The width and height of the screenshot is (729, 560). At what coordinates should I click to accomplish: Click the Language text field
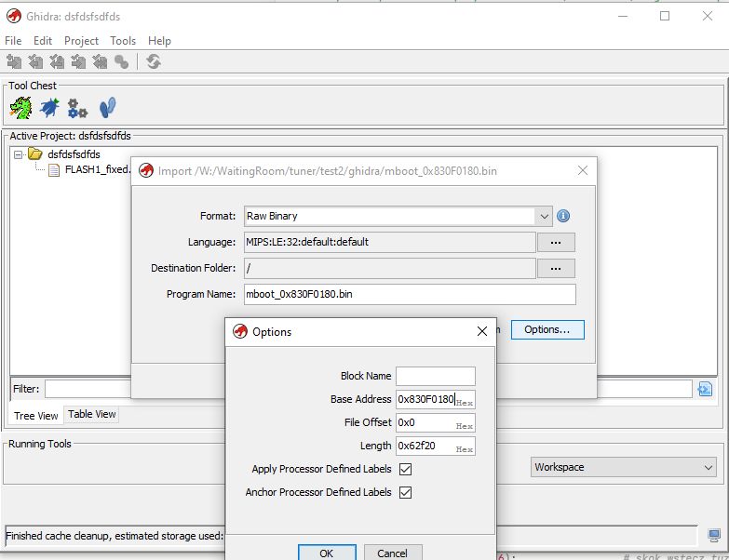(389, 243)
